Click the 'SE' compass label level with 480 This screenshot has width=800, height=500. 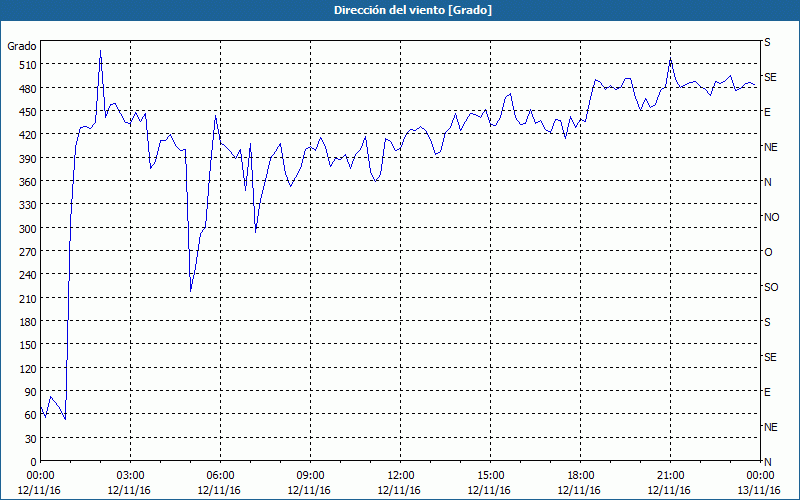tap(770, 77)
